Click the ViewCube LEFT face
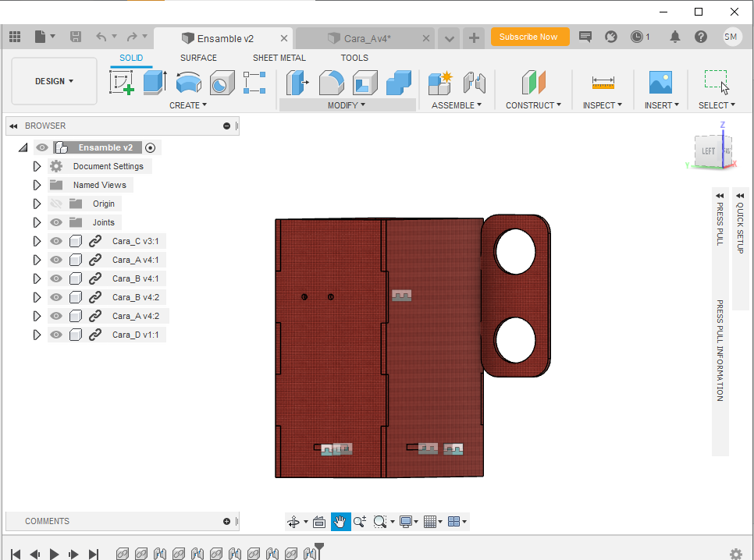754x560 pixels. coord(708,151)
